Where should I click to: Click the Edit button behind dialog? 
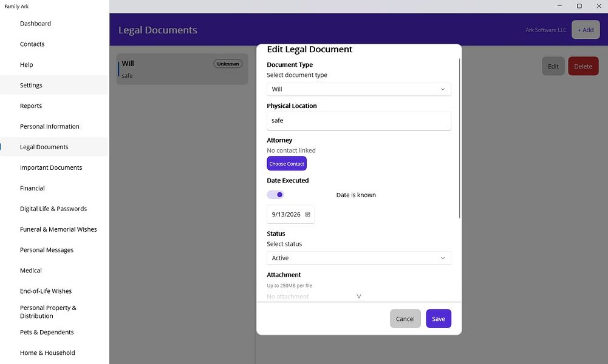point(553,66)
